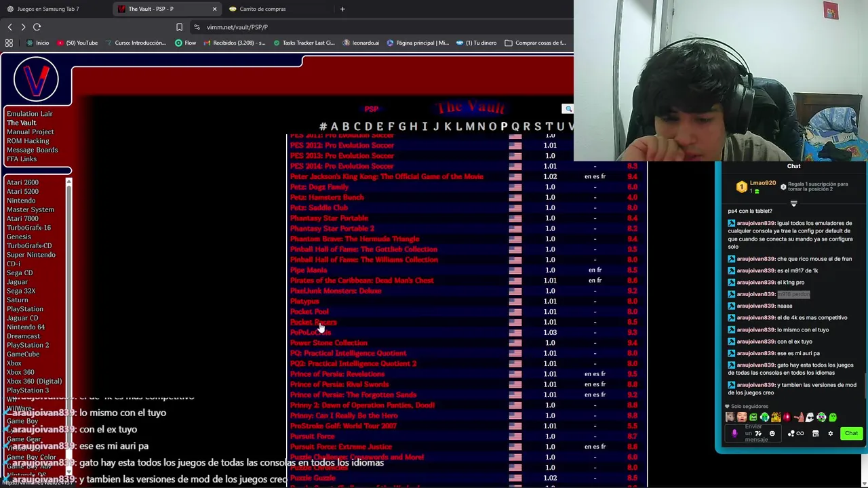This screenshot has height=488, width=868.
Task: Click US flag in Pocket Pool row
Action: (515, 312)
